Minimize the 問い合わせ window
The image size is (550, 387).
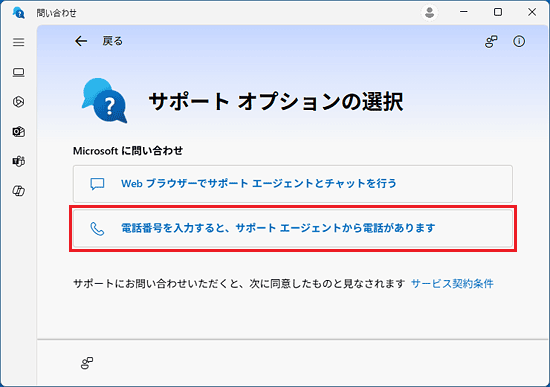[x=464, y=12]
